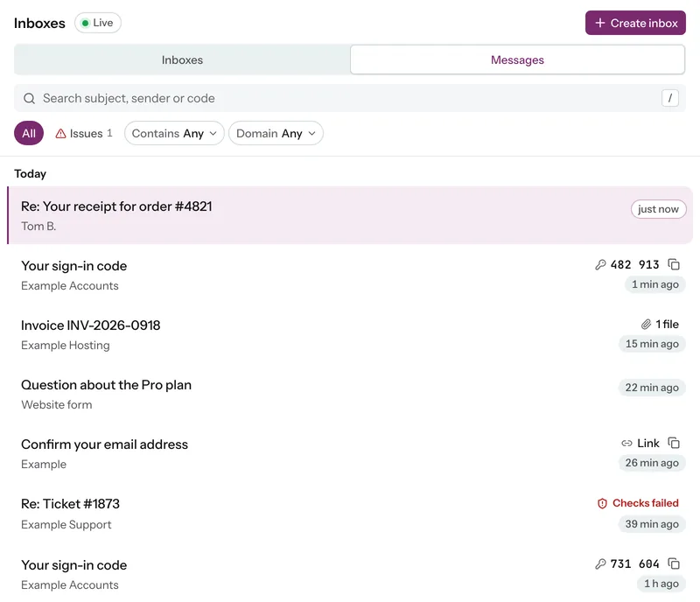
Task: Click the code 731 604
Action: point(634,564)
